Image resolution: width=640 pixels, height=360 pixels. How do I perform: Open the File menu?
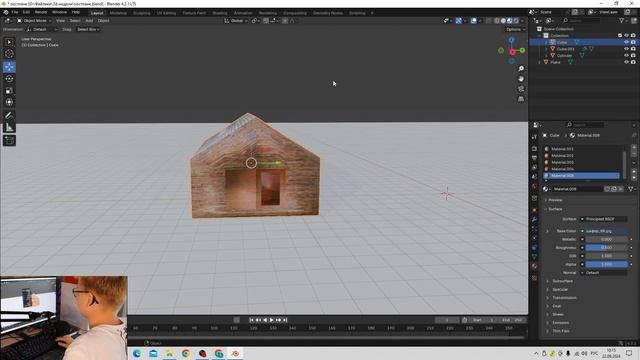click(15, 12)
